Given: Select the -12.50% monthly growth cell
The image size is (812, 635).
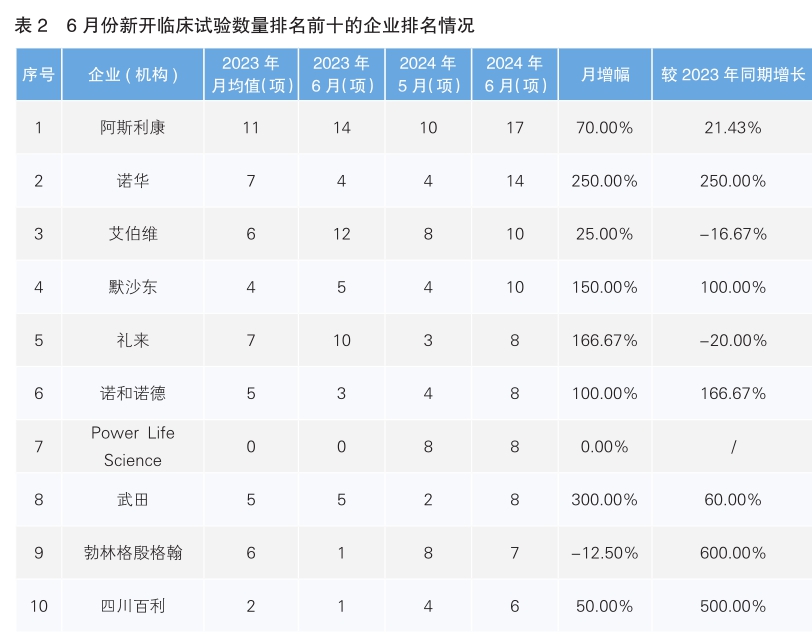Looking at the screenshot, I should pos(604,552).
